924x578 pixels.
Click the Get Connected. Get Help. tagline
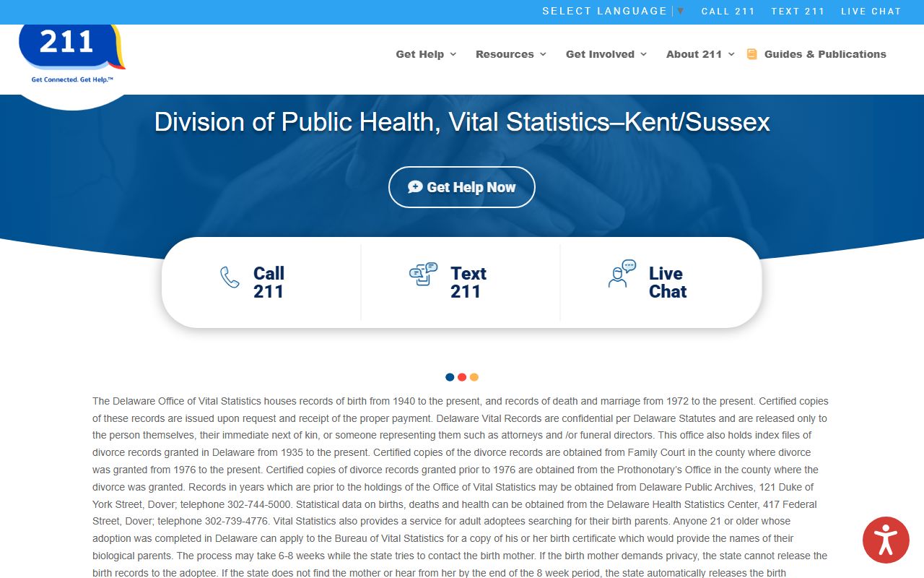click(x=72, y=79)
